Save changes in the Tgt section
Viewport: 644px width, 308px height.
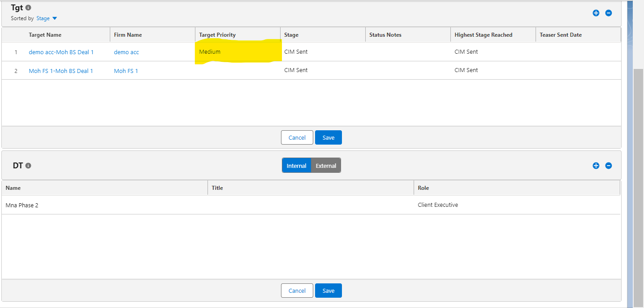pos(328,137)
